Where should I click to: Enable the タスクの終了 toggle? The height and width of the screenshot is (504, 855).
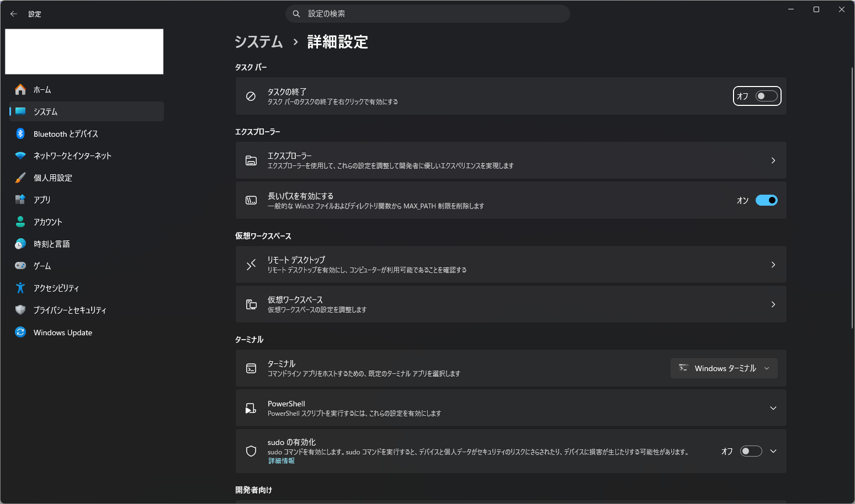[x=766, y=96]
